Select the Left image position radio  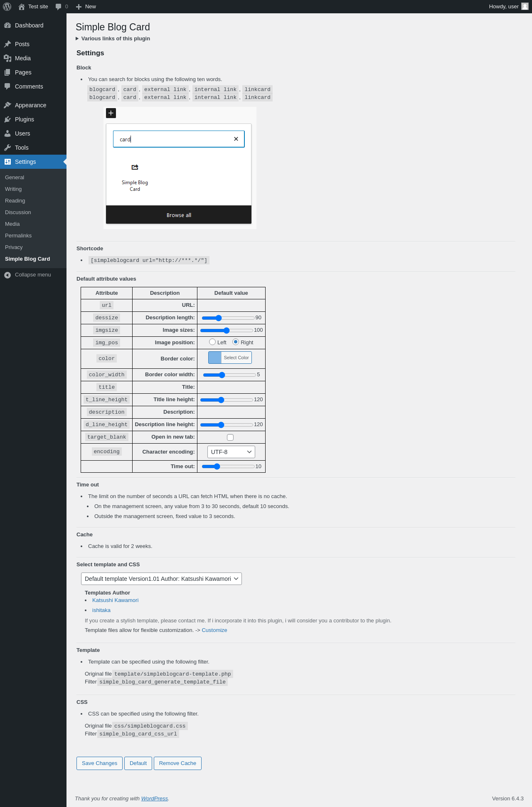(212, 342)
